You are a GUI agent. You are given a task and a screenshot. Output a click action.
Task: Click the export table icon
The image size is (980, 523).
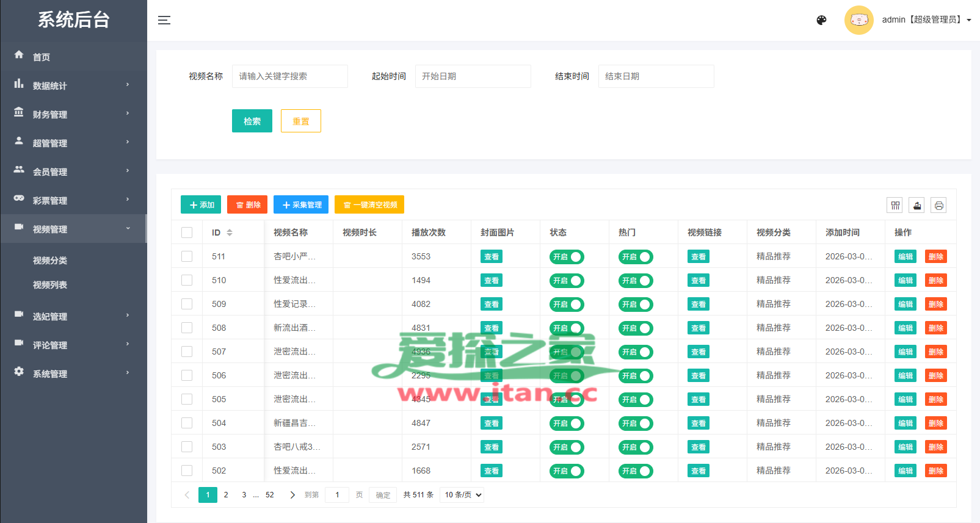pyautogui.click(x=916, y=206)
